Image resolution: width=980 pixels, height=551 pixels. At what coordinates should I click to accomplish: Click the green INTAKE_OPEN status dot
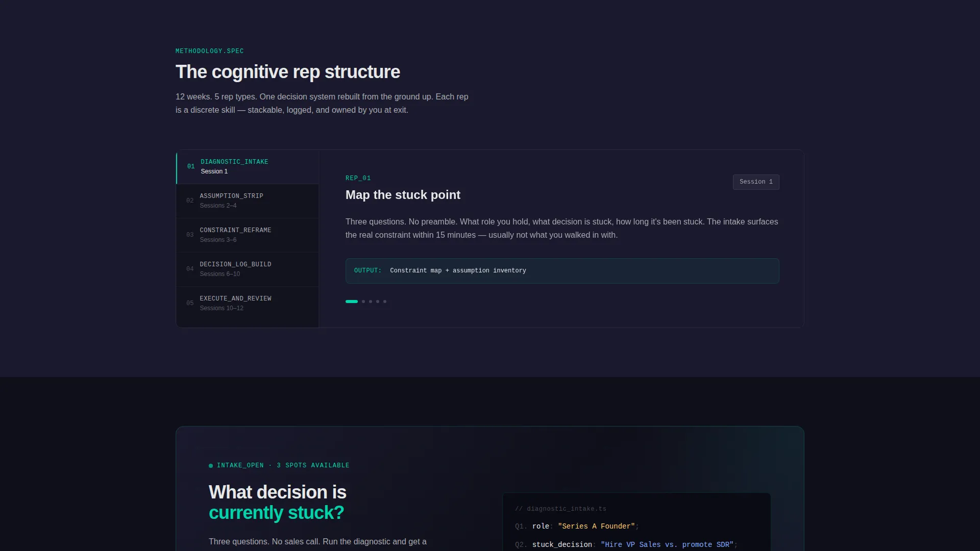point(211,466)
